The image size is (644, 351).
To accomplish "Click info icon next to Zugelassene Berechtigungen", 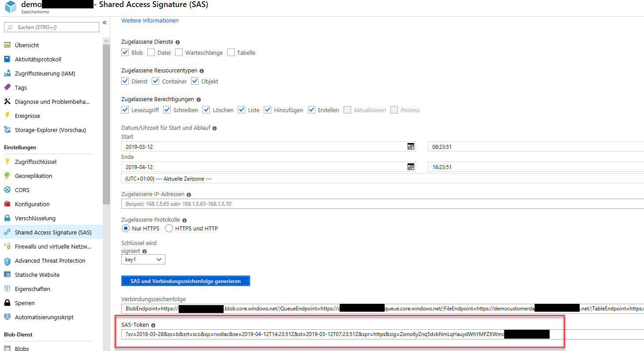I will [x=198, y=100].
